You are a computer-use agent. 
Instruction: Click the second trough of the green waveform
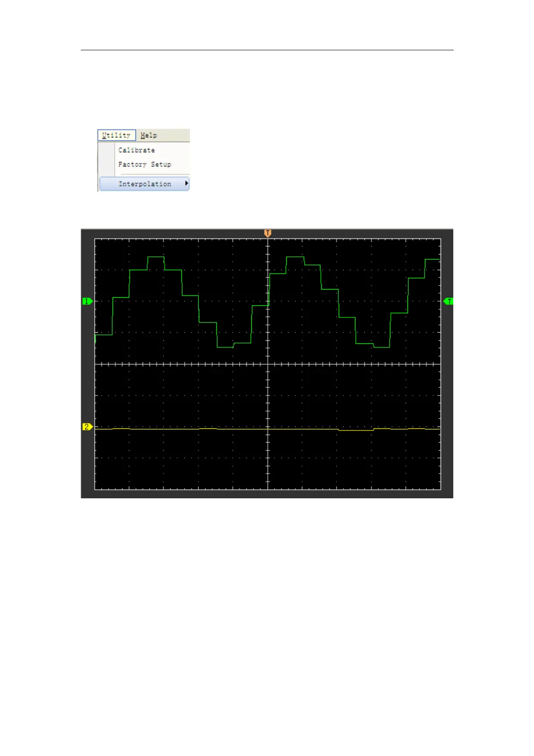click(x=381, y=347)
